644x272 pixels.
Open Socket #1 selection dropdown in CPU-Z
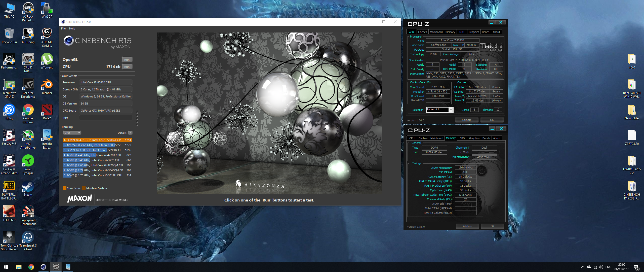pyautogui.click(x=451, y=110)
